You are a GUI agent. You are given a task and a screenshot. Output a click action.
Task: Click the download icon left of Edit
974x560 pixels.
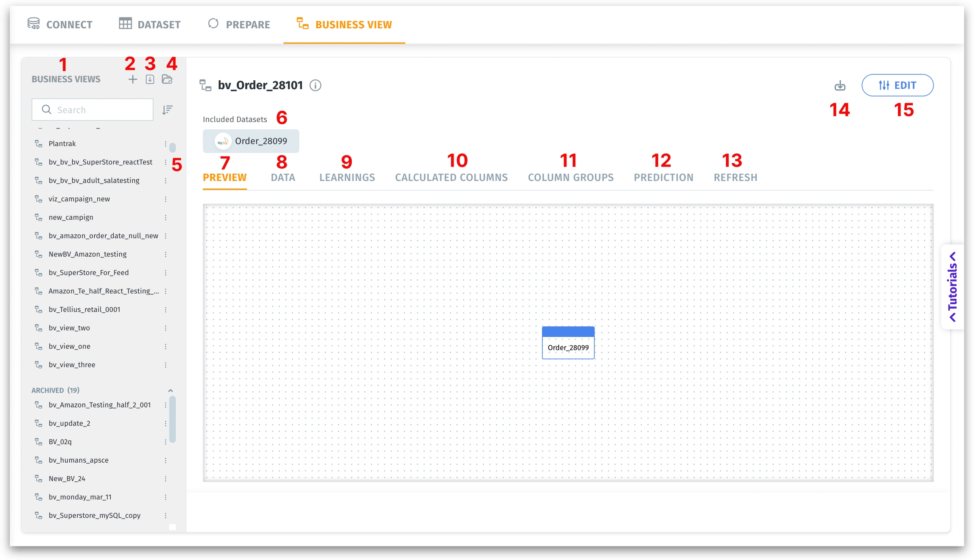(x=840, y=86)
